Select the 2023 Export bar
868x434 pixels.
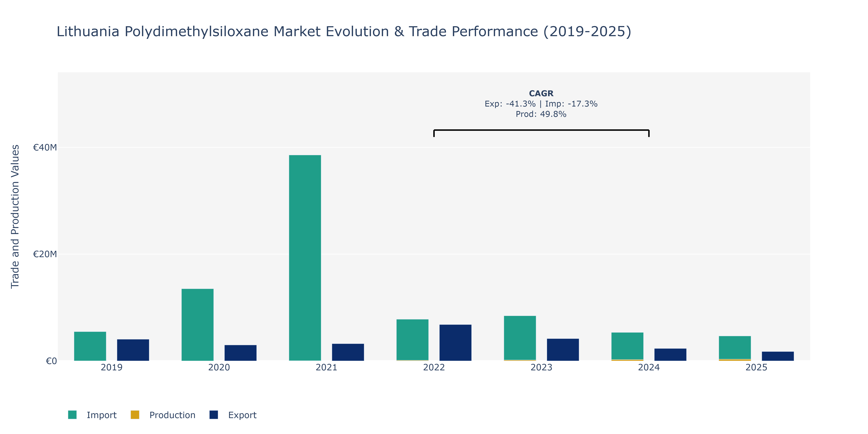click(x=563, y=350)
